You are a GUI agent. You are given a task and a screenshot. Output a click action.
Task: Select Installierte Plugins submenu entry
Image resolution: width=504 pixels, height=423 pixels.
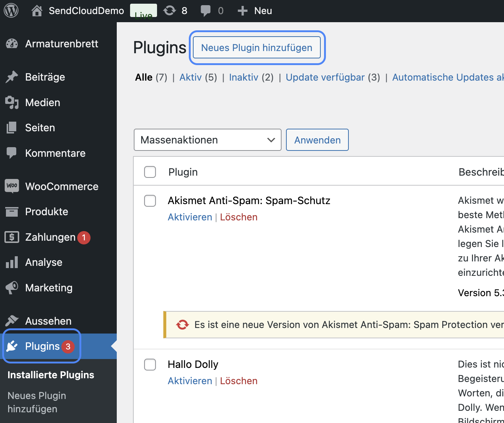coord(51,375)
